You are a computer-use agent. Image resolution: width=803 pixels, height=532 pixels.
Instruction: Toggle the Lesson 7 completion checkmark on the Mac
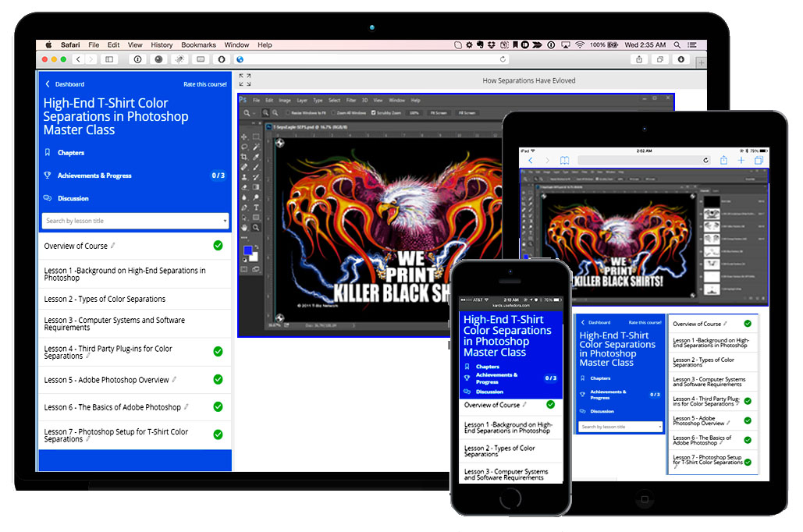pos(219,434)
